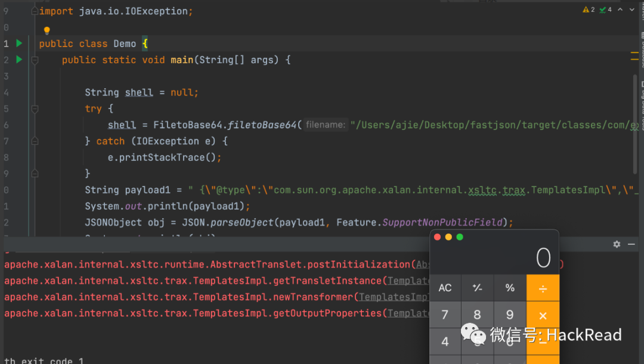This screenshot has width=644, height=364.
Task: Click the Calculator multiply key
Action: coord(543,315)
